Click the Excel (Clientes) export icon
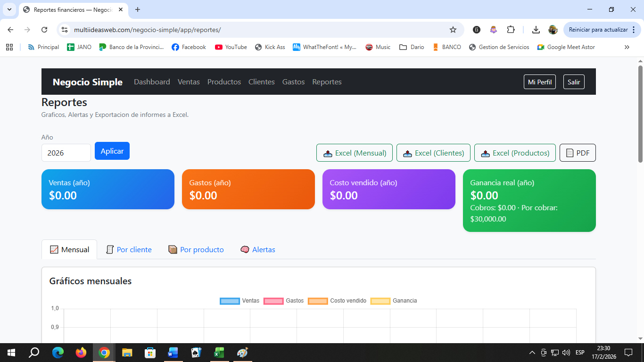 [x=407, y=153]
